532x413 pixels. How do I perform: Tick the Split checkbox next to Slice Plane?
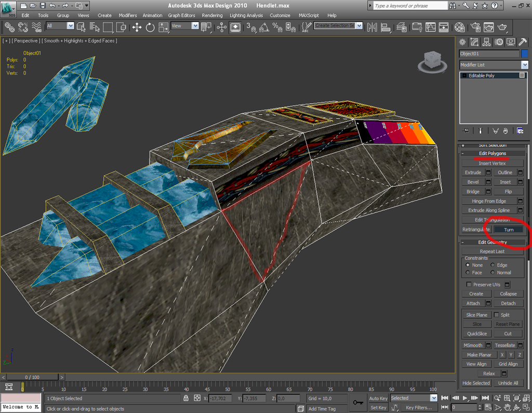point(496,315)
